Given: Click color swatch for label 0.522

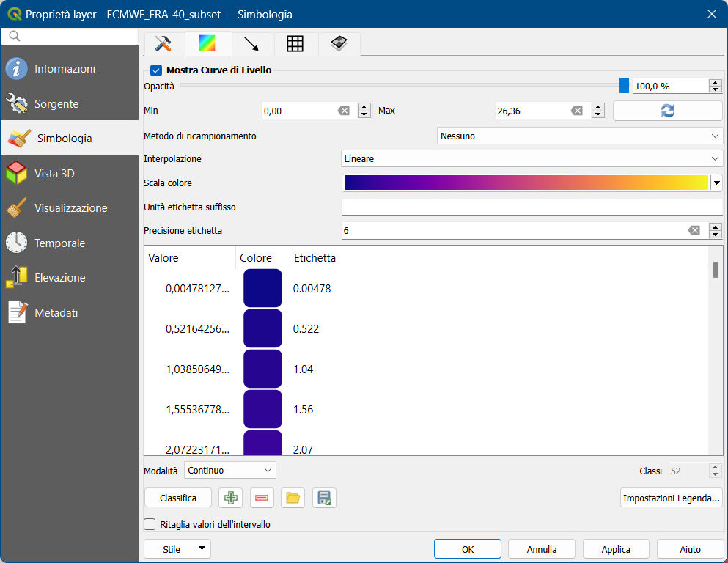Looking at the screenshot, I should [x=262, y=328].
